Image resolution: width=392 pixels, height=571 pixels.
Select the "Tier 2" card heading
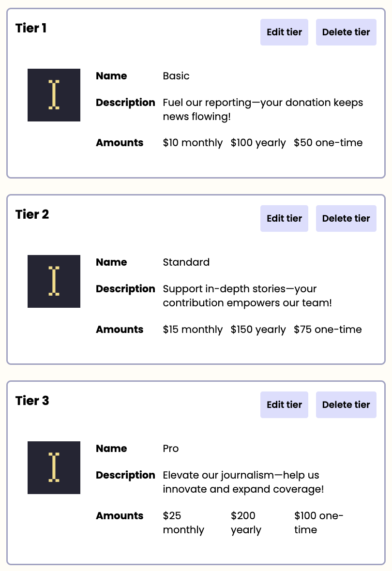pyautogui.click(x=32, y=214)
